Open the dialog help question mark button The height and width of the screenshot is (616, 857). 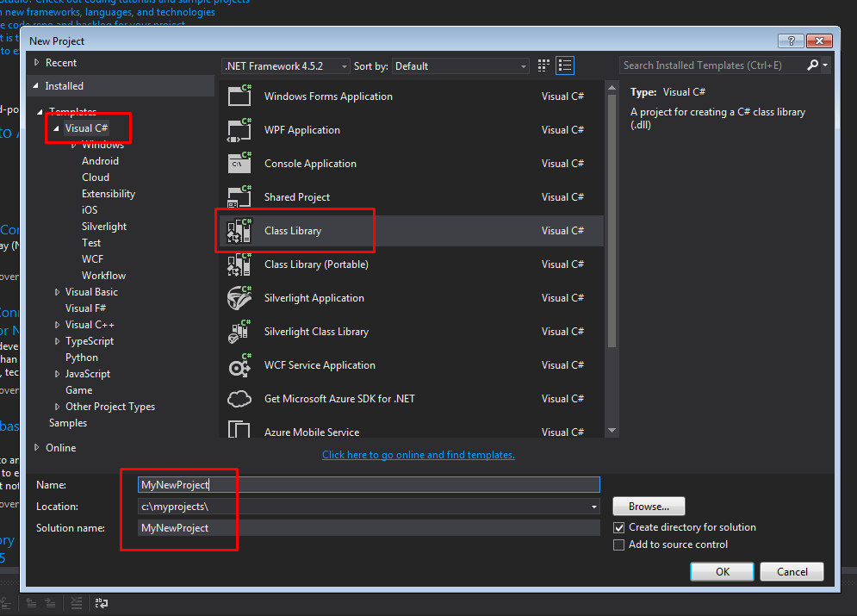pos(791,40)
